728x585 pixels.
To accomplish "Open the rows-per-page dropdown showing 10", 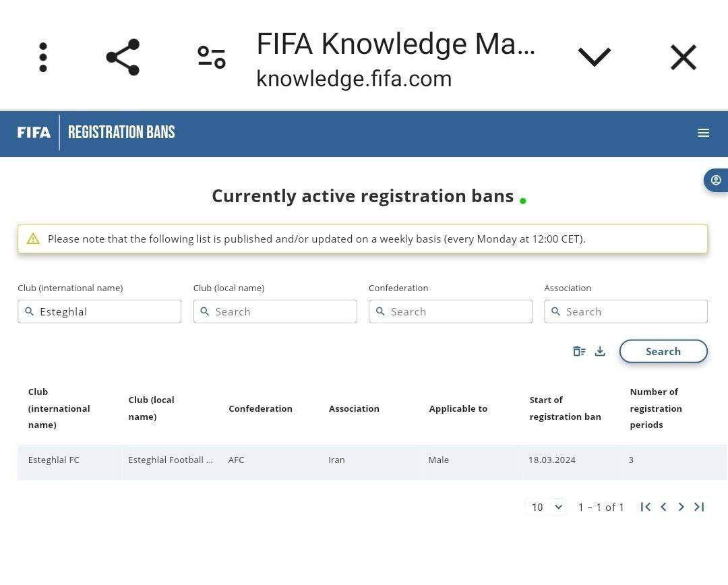I will coord(546,507).
